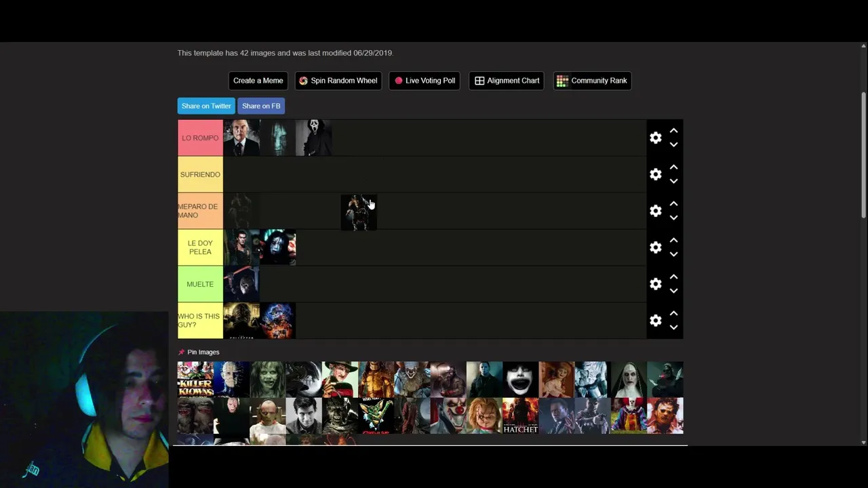Move LO ROMPO tier down with arrow
This screenshot has width=868, height=488.
tap(673, 144)
